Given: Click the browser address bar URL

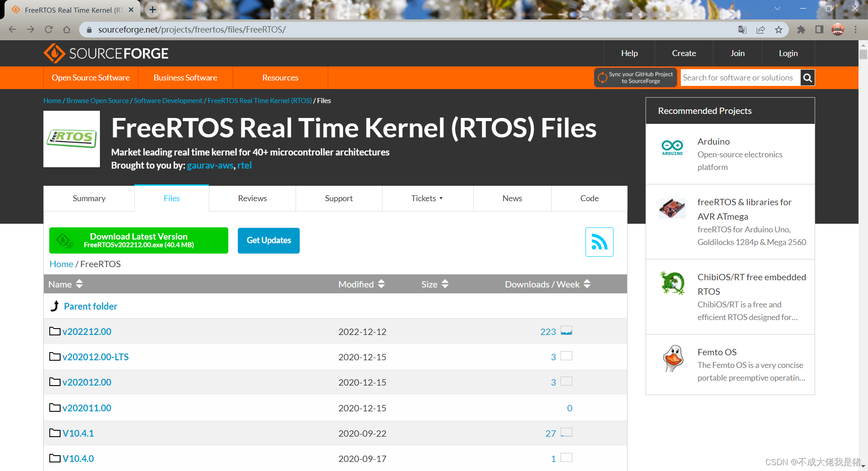Looking at the screenshot, I should [192, 30].
